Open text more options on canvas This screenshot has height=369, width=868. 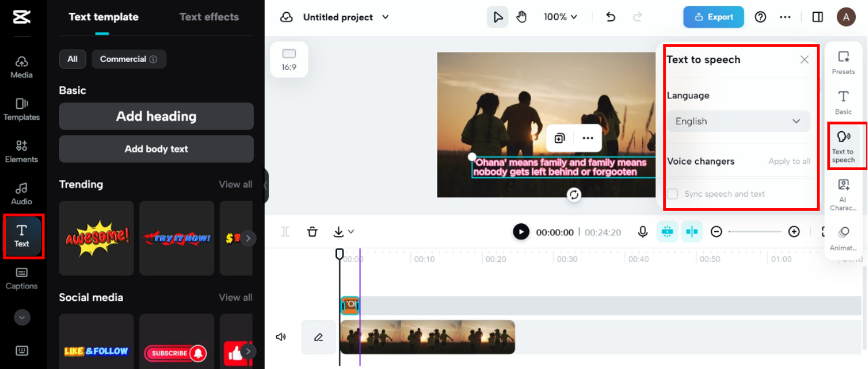[588, 138]
